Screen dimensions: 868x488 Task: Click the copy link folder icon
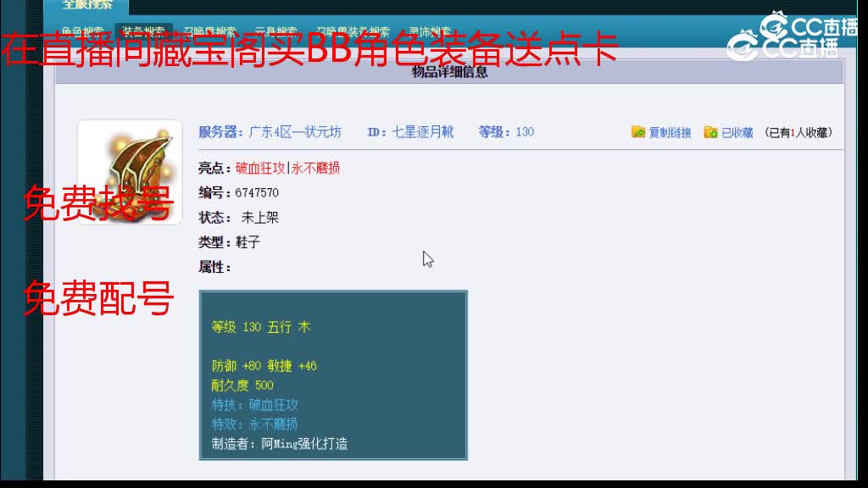tap(637, 131)
